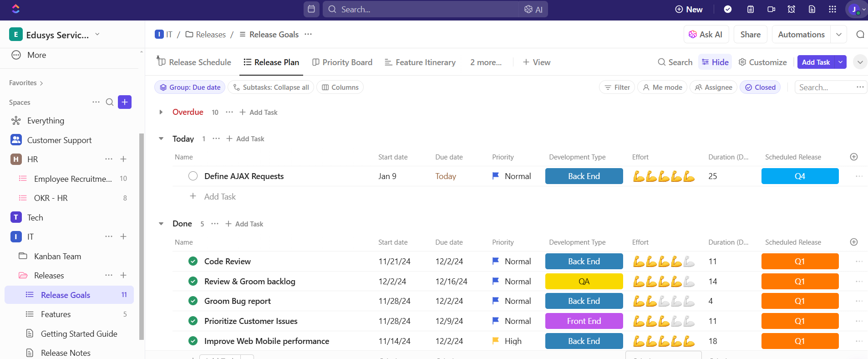
Task: Add column in Done group header
Action: pos(854,242)
